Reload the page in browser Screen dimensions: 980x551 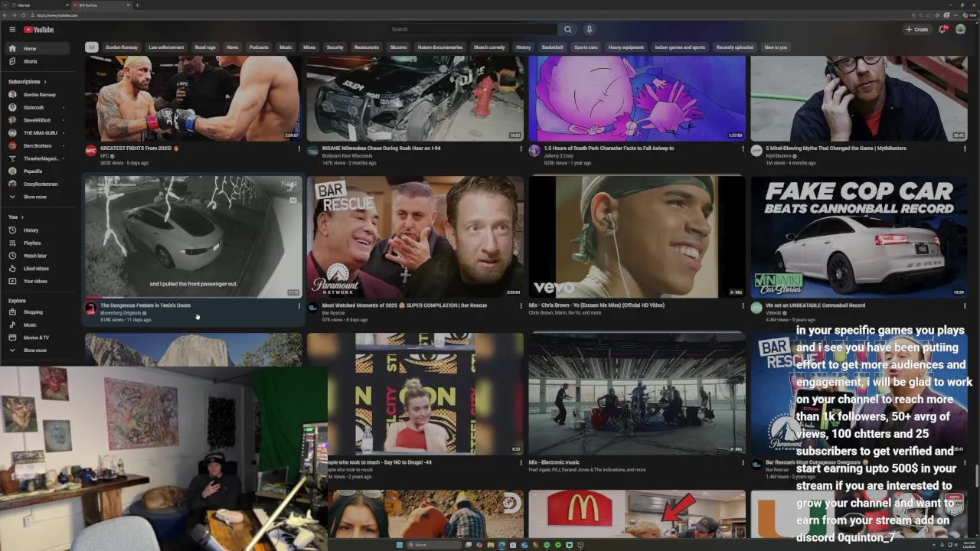click(24, 15)
